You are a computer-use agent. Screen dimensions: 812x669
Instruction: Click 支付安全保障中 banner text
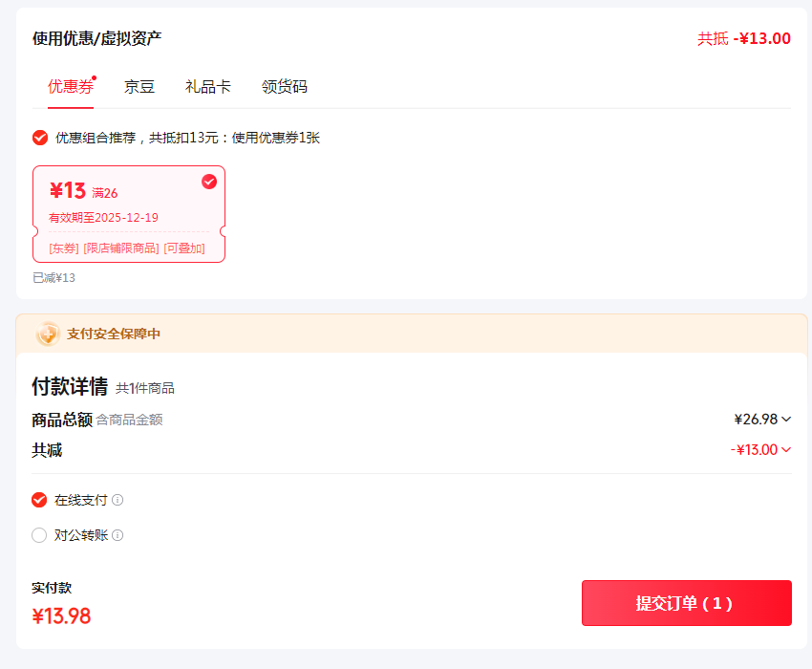114,334
